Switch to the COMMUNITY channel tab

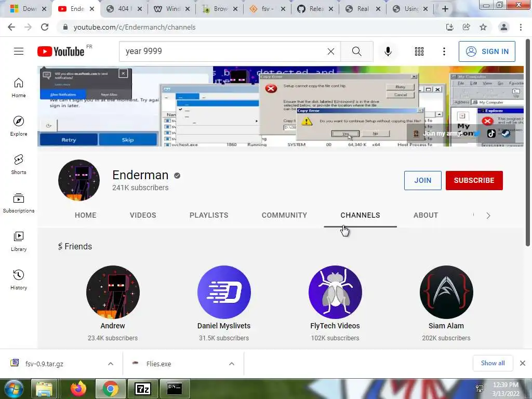pyautogui.click(x=284, y=215)
